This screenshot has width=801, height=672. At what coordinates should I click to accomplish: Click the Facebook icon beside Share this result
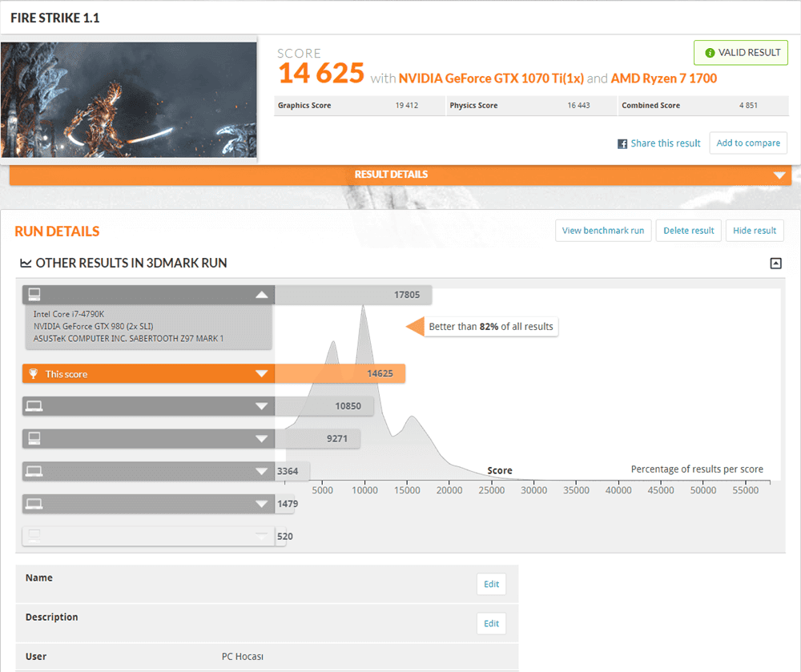(622, 144)
